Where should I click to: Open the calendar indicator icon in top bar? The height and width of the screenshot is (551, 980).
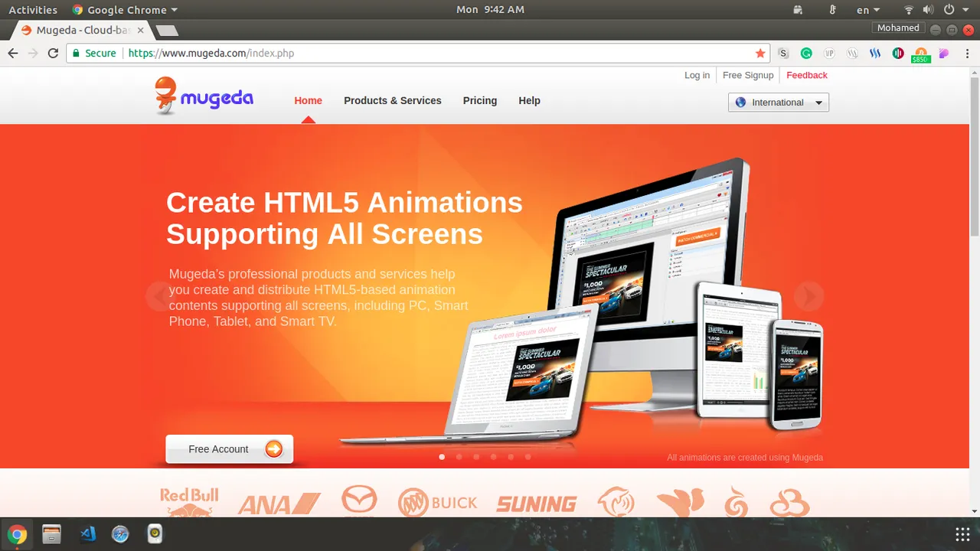click(798, 10)
